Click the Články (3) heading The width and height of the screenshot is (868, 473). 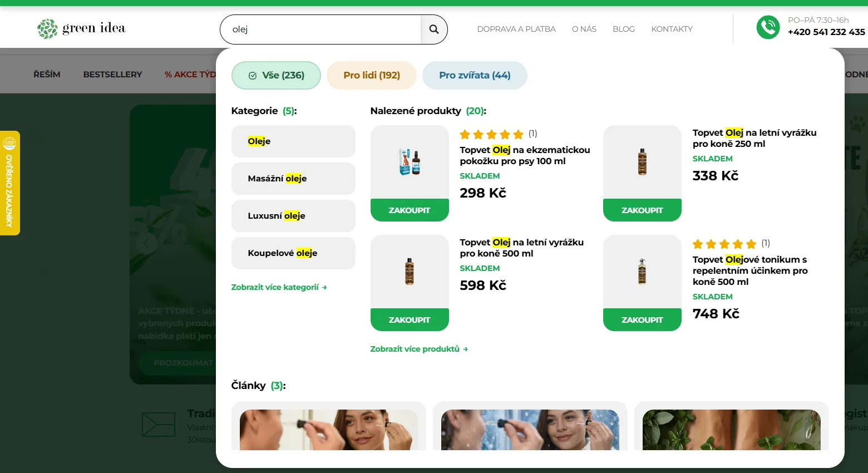(x=258, y=386)
